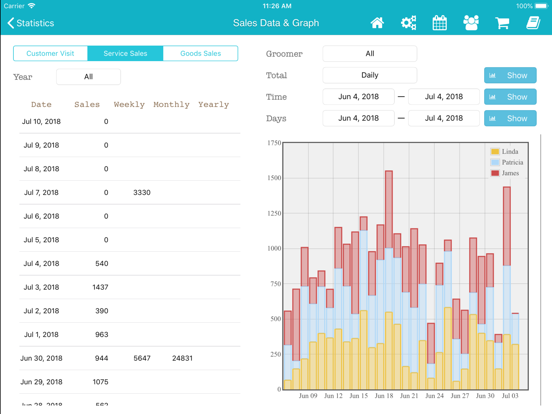Open the settings gears icon
Screen dimensions: 552x414
[408, 23]
